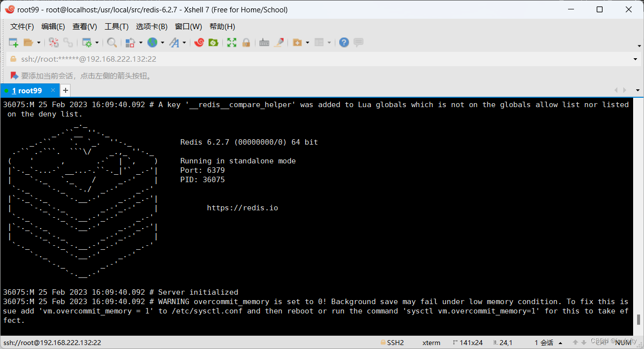
Task: Lock the screen using padlock icon
Action: point(246,43)
